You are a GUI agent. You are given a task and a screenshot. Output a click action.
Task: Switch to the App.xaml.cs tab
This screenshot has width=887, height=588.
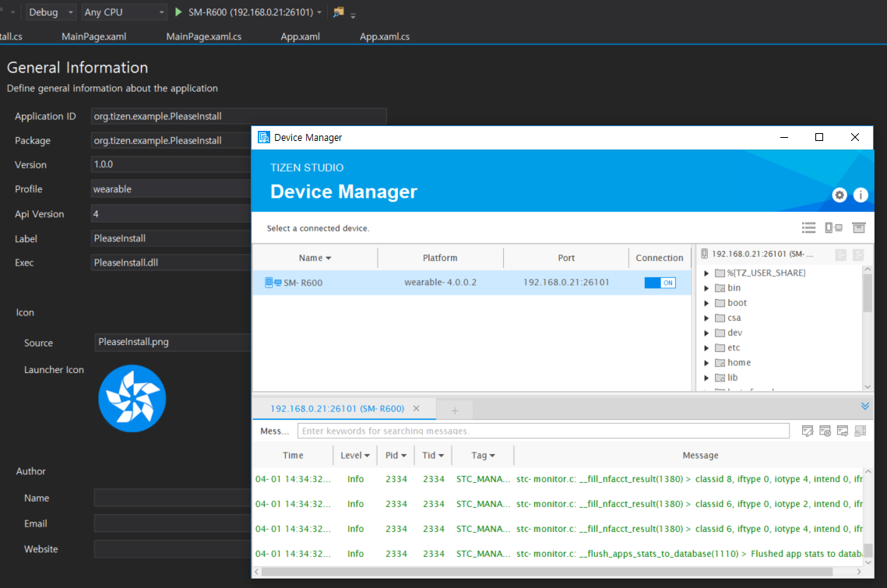point(384,37)
